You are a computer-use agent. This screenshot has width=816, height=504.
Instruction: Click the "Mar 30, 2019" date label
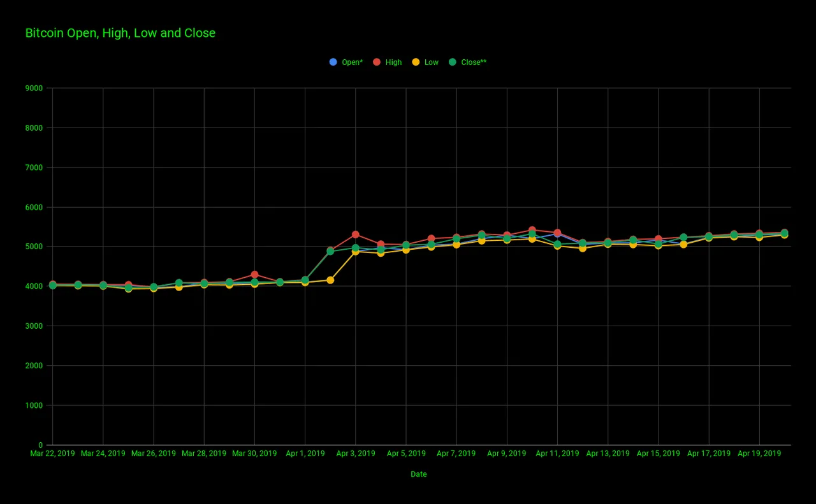coord(254,454)
